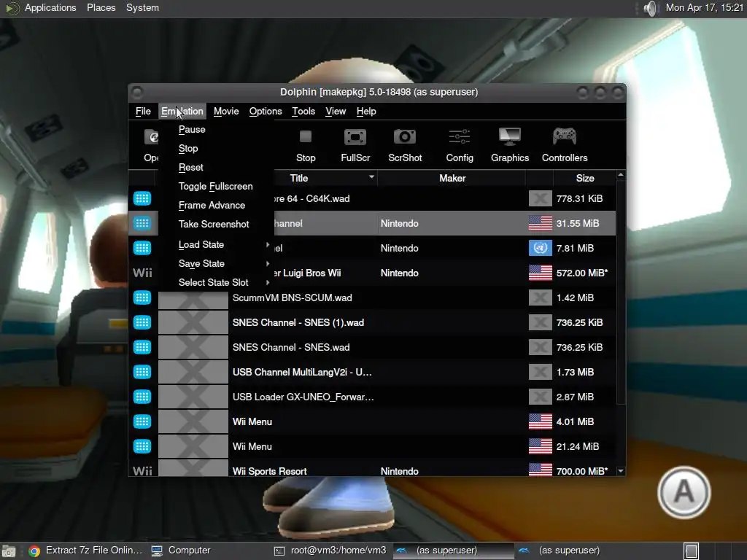Open the Movie menu

click(x=226, y=112)
